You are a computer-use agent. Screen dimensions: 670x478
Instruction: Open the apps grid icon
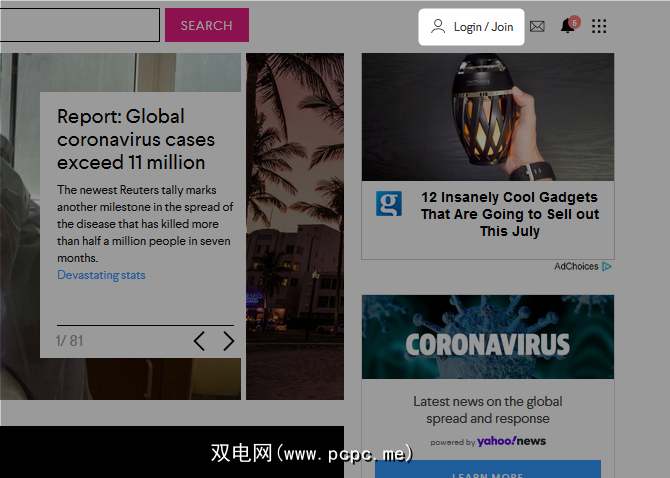click(x=599, y=26)
